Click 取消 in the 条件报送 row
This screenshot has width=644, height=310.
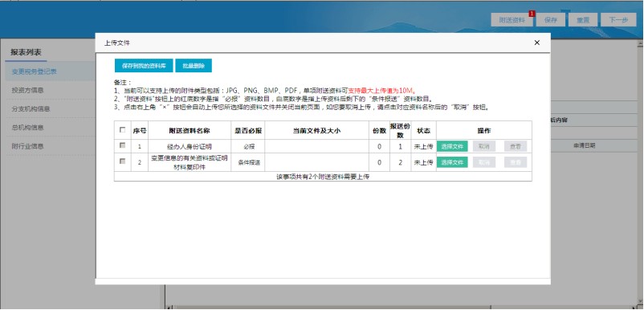(x=484, y=162)
